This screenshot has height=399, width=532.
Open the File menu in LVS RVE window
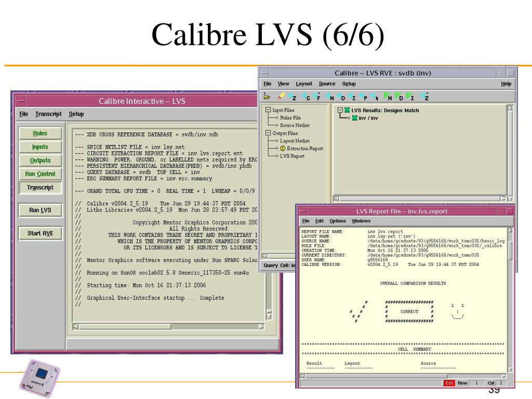click(x=268, y=84)
